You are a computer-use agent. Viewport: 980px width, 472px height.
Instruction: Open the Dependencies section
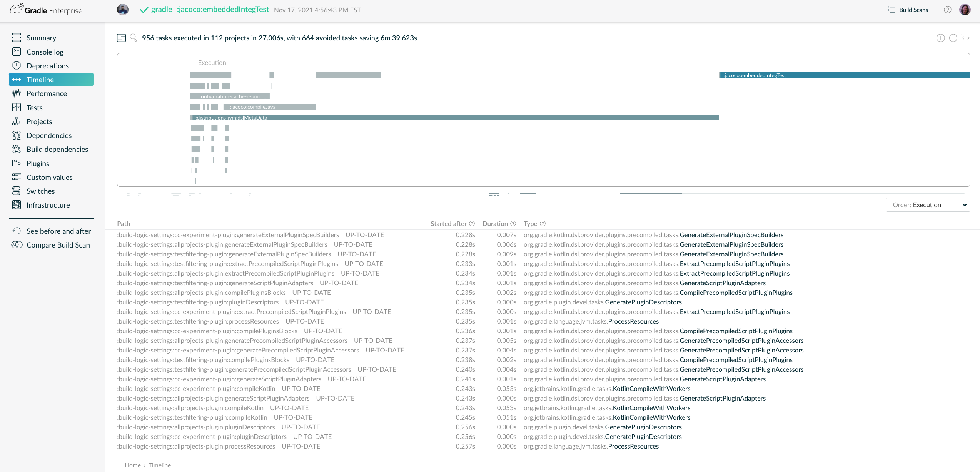tap(49, 135)
